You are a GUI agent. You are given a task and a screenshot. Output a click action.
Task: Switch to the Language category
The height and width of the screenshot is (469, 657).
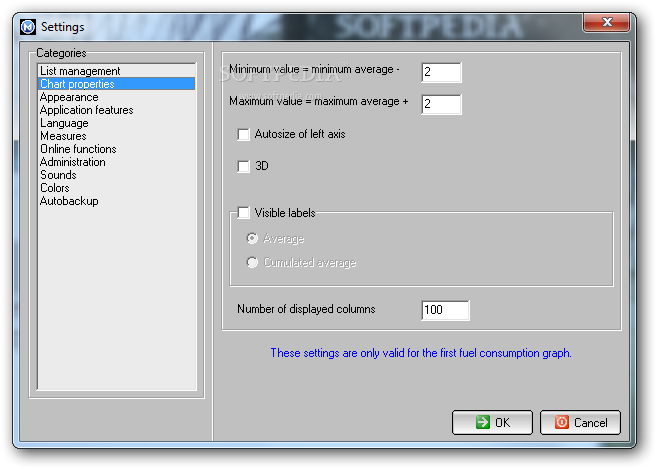[116, 123]
